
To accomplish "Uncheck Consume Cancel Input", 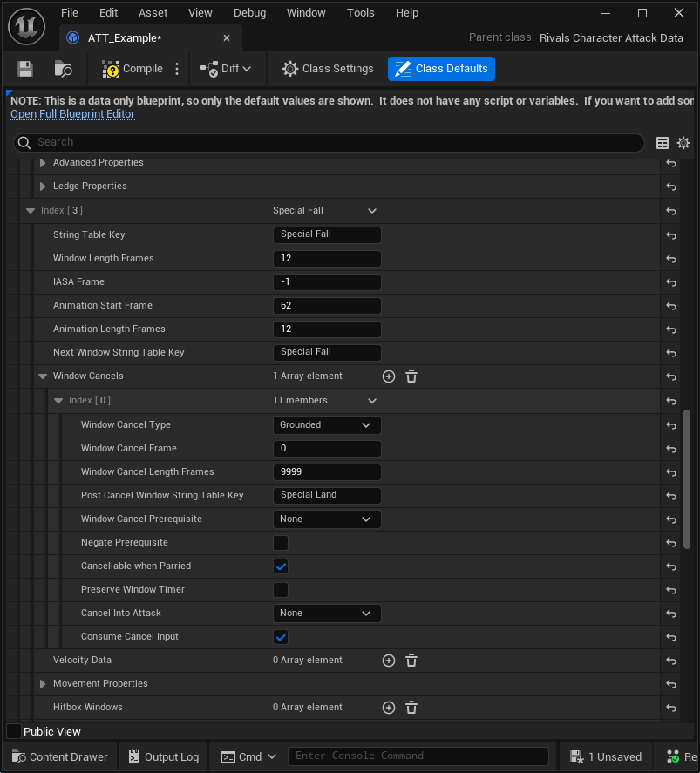I will pos(281,637).
